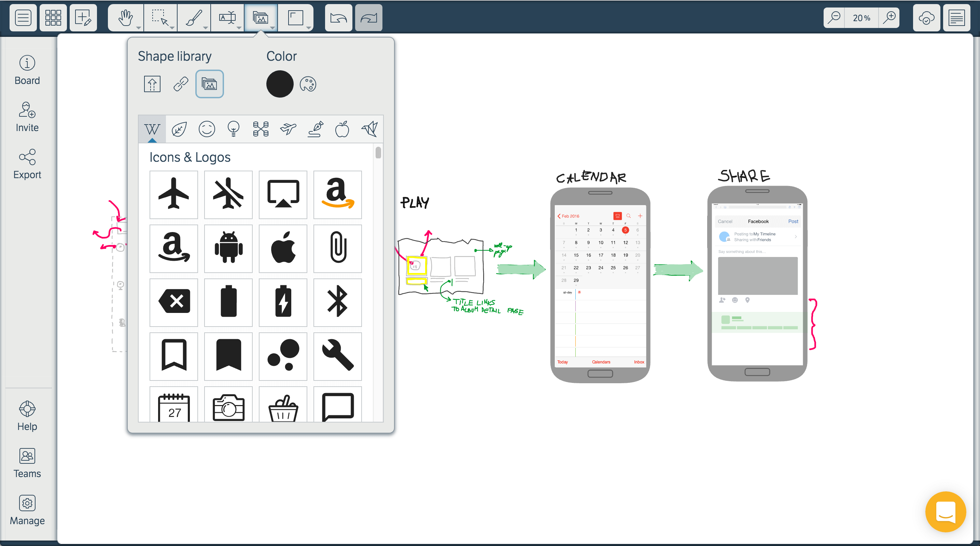Open the Invite option in sidebar
The height and width of the screenshot is (546, 980).
[x=27, y=117]
